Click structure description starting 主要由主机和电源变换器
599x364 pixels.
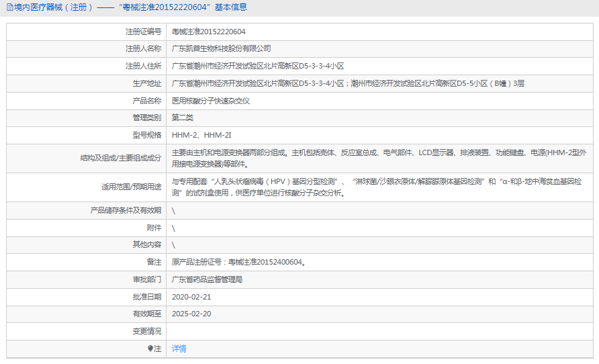[379, 158]
